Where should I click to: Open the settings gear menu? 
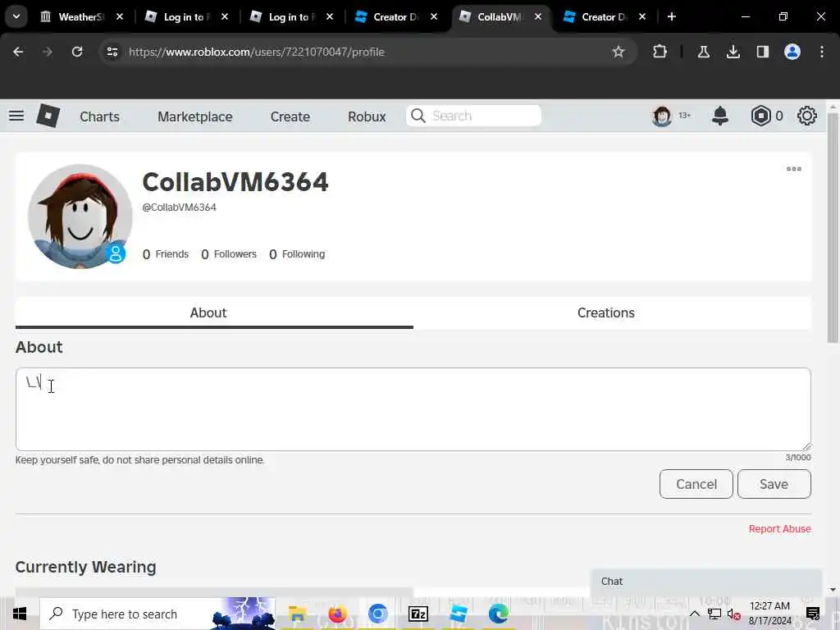coord(807,116)
